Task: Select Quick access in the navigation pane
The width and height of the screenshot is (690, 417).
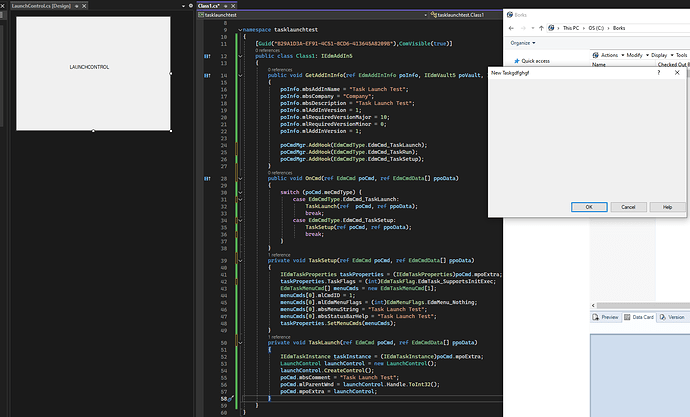Action: (x=536, y=61)
